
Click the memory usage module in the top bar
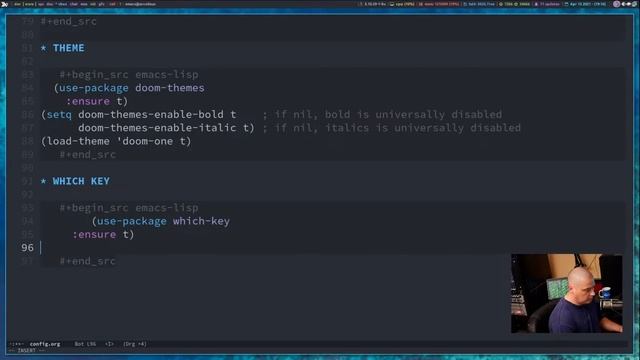coord(439,4)
